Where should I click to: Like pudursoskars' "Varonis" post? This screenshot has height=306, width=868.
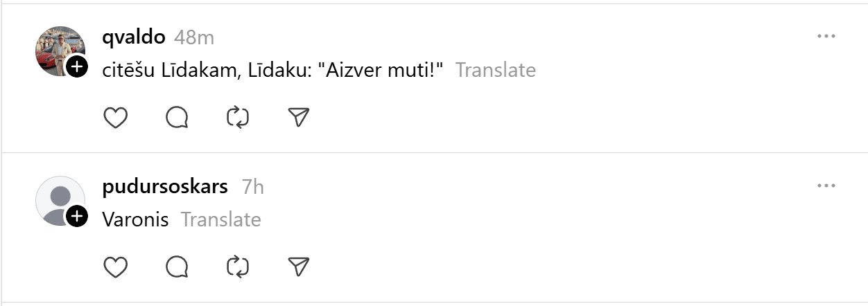tap(116, 267)
